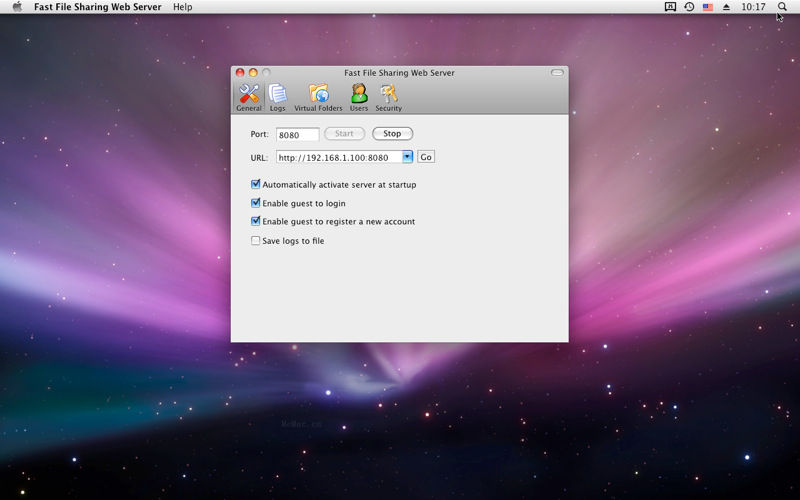Viewport: 800px width, 500px height.
Task: Click the disabled Start button
Action: click(344, 134)
